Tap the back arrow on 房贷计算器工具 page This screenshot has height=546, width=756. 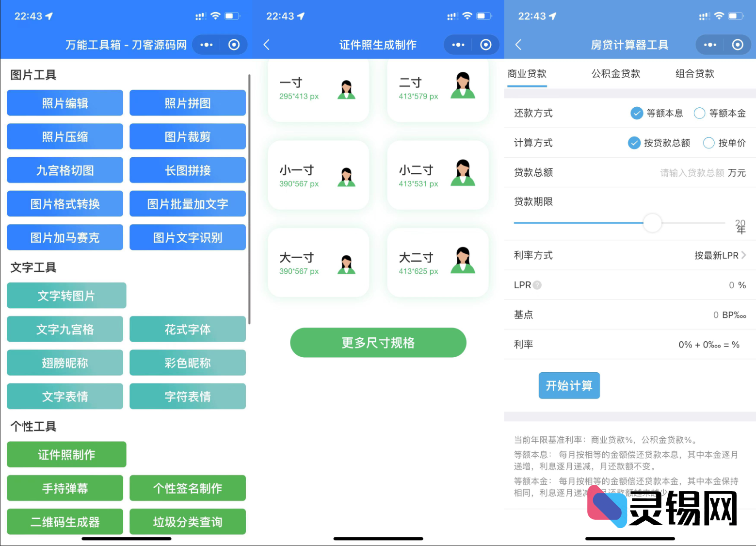tap(518, 44)
